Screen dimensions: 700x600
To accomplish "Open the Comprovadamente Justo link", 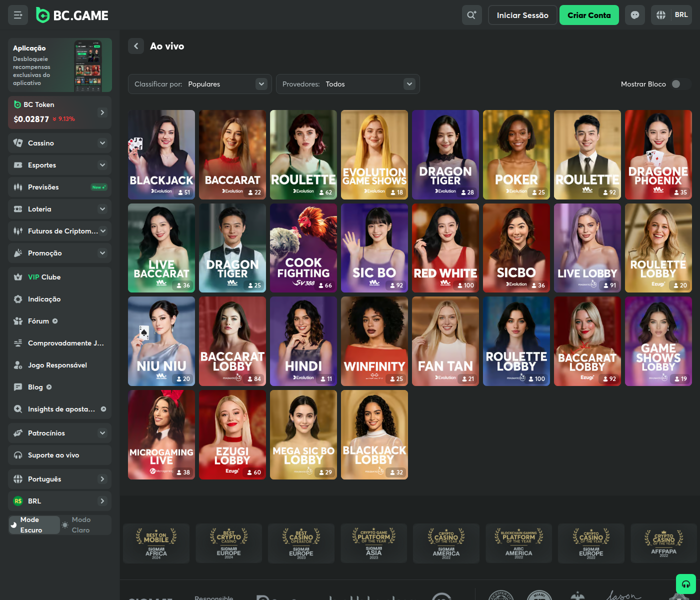I will click(60, 343).
